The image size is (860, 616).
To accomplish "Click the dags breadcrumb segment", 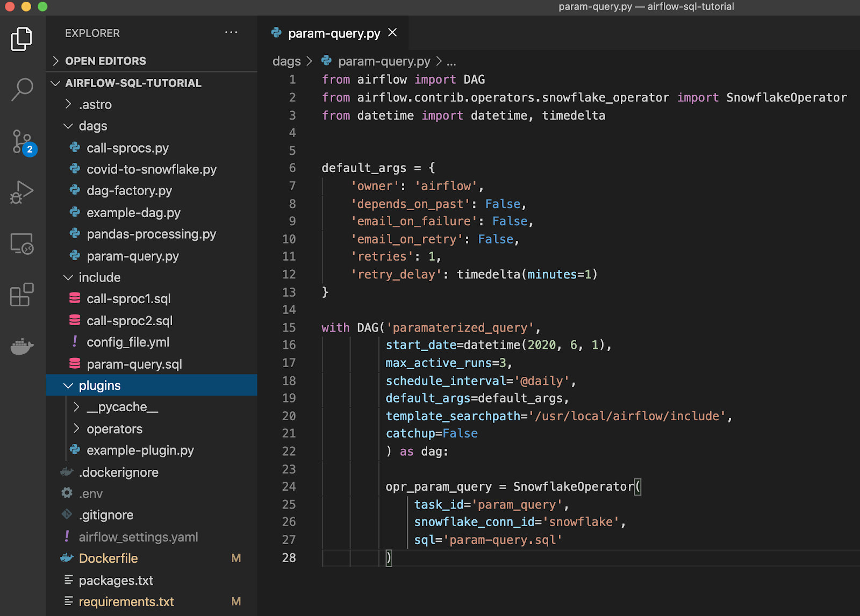I will click(286, 61).
